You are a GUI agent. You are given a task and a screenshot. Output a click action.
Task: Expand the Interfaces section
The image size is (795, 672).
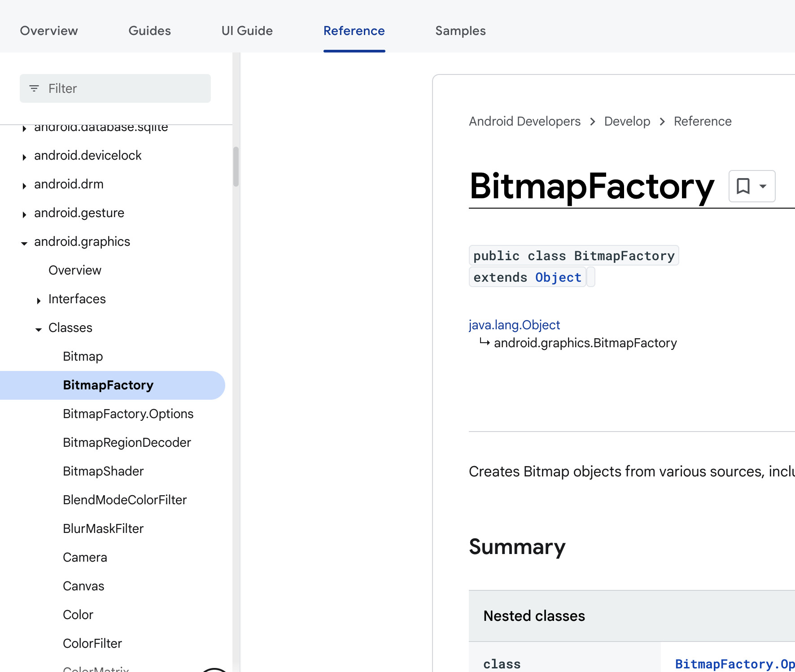[39, 300]
